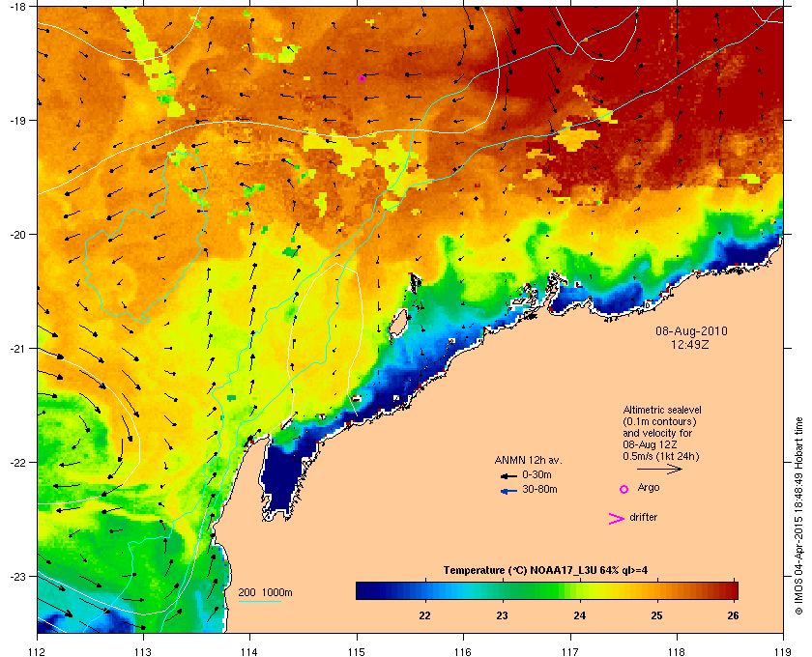Click the date label 08-Aug-2010

point(691,330)
